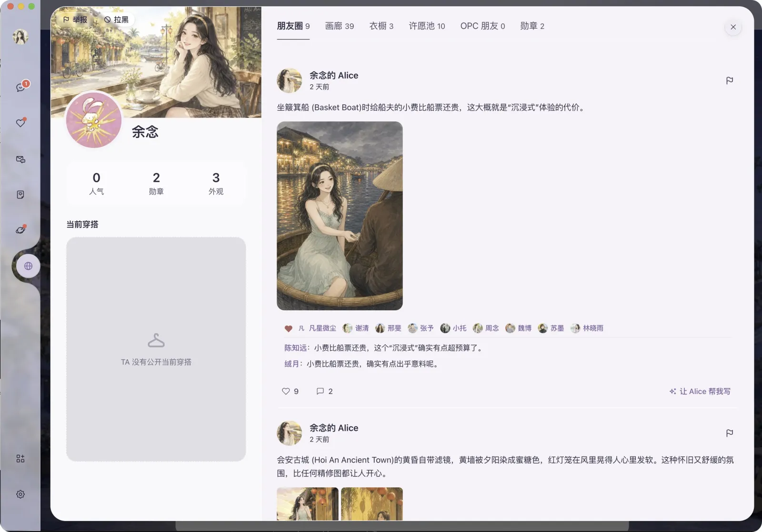Click 举报 report button on cover

(75, 20)
